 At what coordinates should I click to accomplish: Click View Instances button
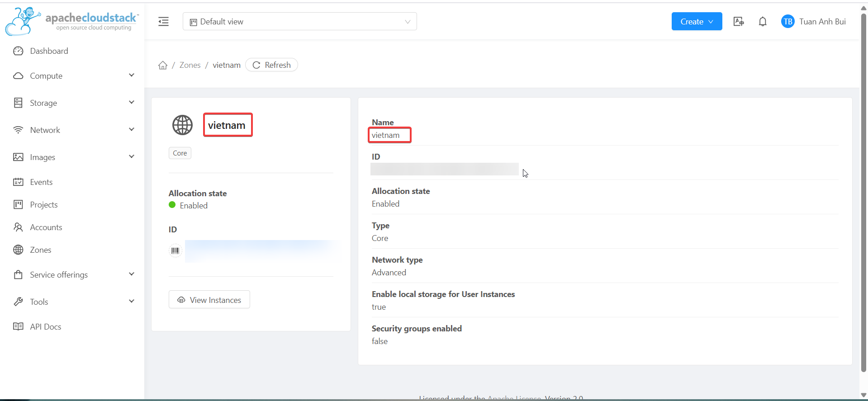[x=209, y=300]
